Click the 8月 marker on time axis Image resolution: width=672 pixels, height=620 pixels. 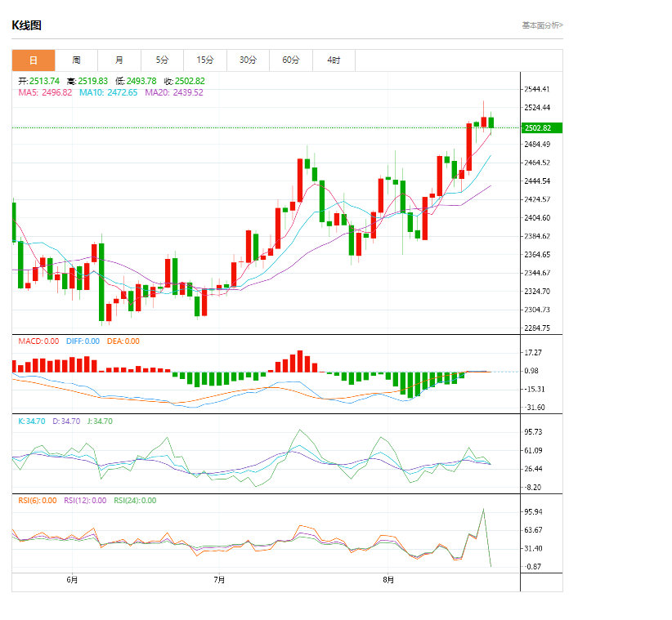point(388,580)
